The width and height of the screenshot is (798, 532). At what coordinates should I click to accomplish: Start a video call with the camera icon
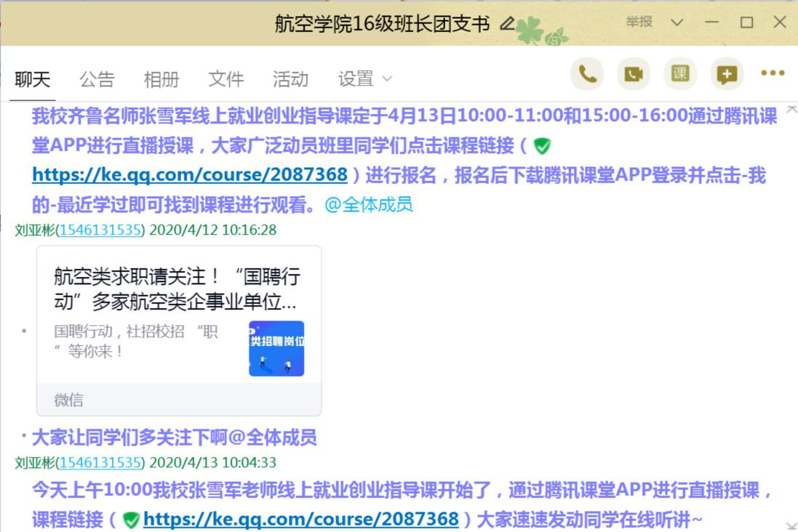click(633, 74)
